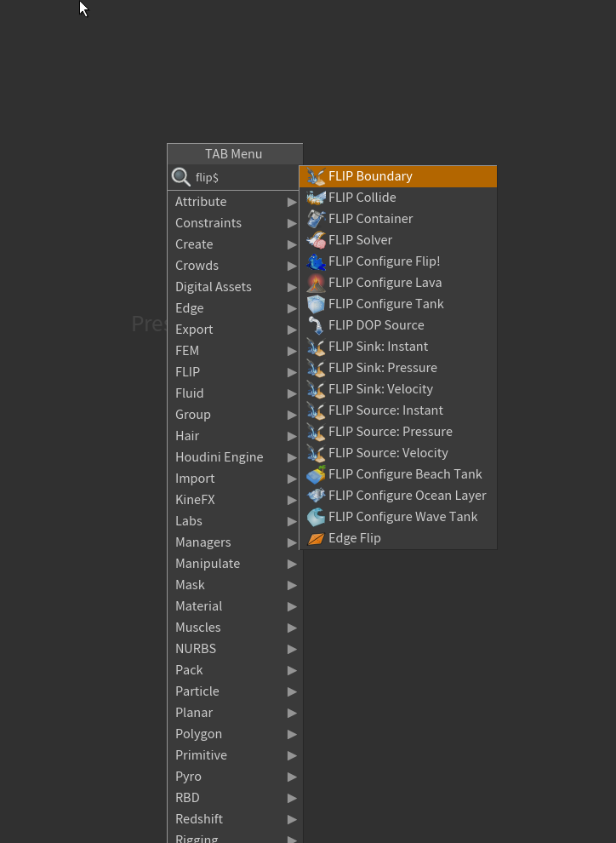Open the Primitive submenu

click(235, 755)
